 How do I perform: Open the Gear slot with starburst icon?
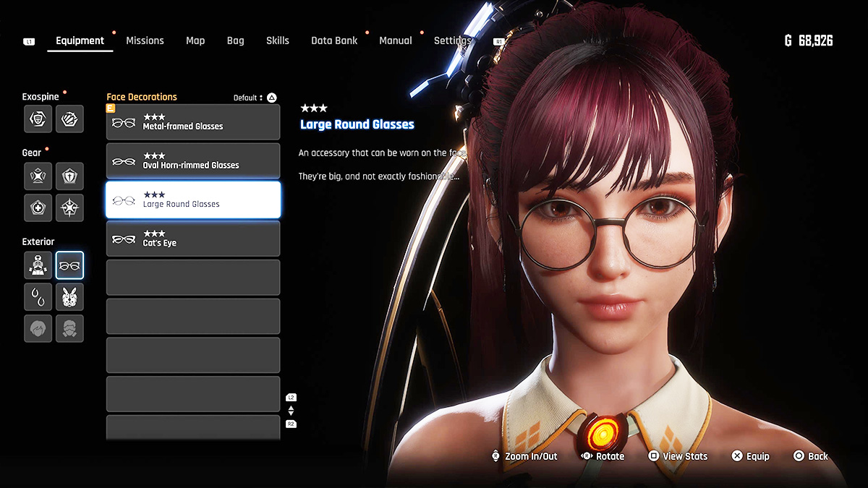(x=69, y=207)
